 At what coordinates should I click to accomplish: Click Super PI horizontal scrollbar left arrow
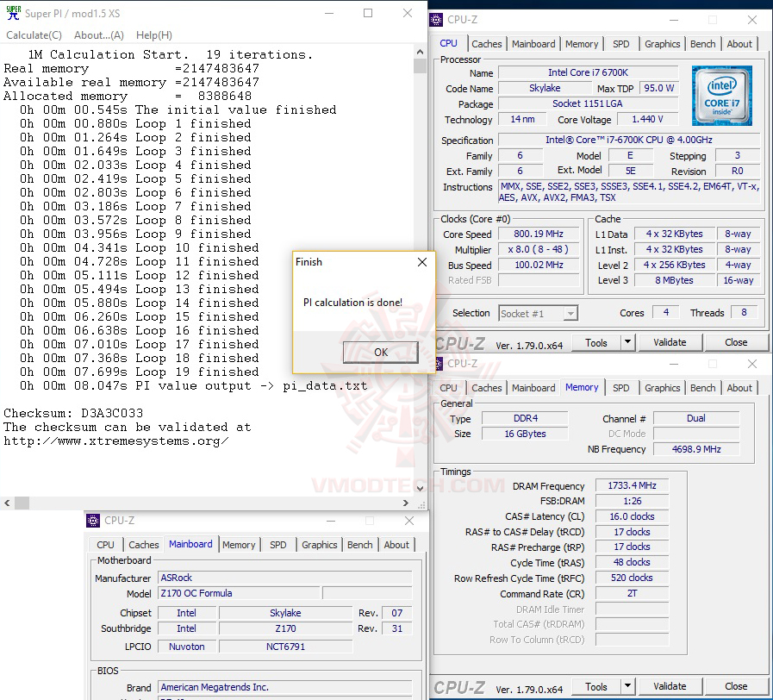7,503
